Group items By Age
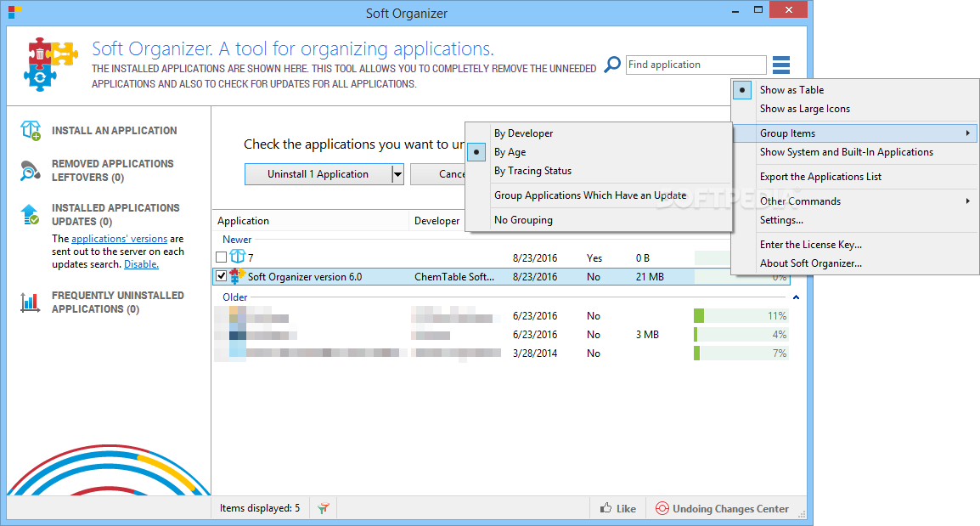This screenshot has height=526, width=980. coord(510,152)
